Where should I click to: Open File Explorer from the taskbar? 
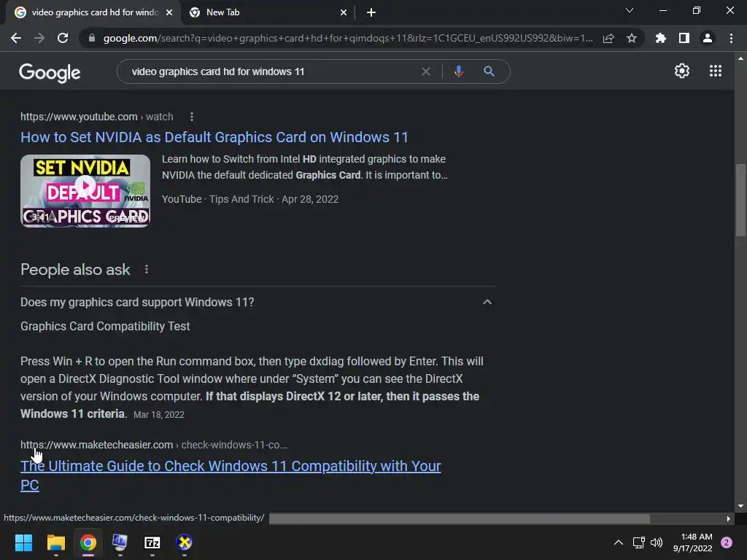click(x=55, y=542)
